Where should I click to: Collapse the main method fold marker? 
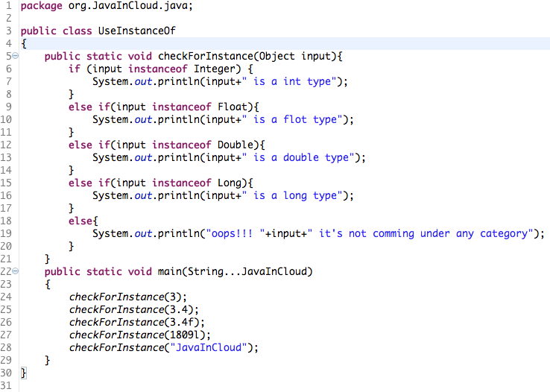16,271
